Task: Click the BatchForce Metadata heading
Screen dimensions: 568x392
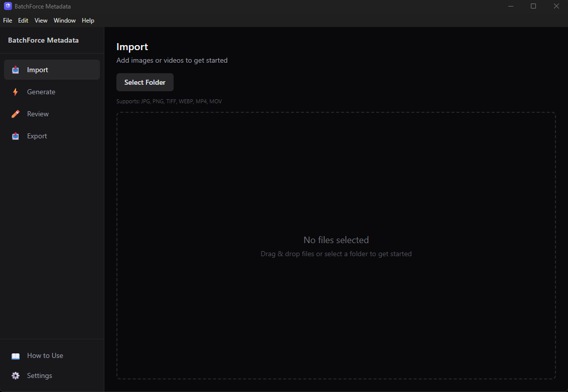Action: (x=42, y=40)
